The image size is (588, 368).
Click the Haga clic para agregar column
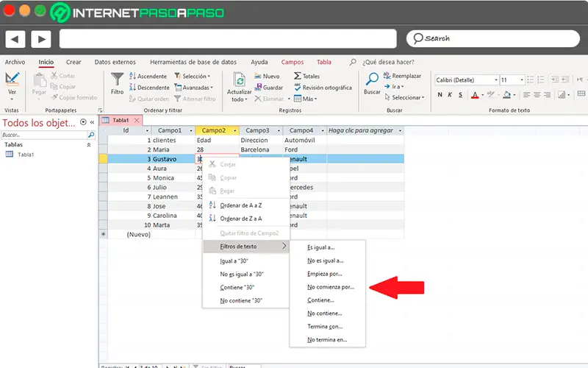point(365,131)
